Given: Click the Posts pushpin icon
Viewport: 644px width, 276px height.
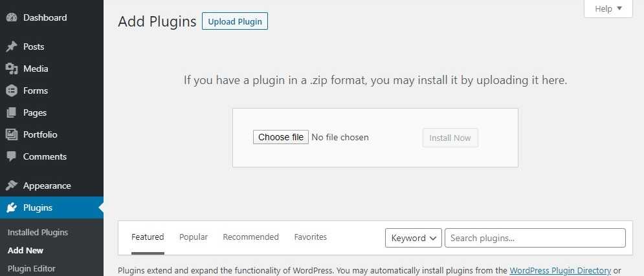Looking at the screenshot, I should (x=12, y=47).
